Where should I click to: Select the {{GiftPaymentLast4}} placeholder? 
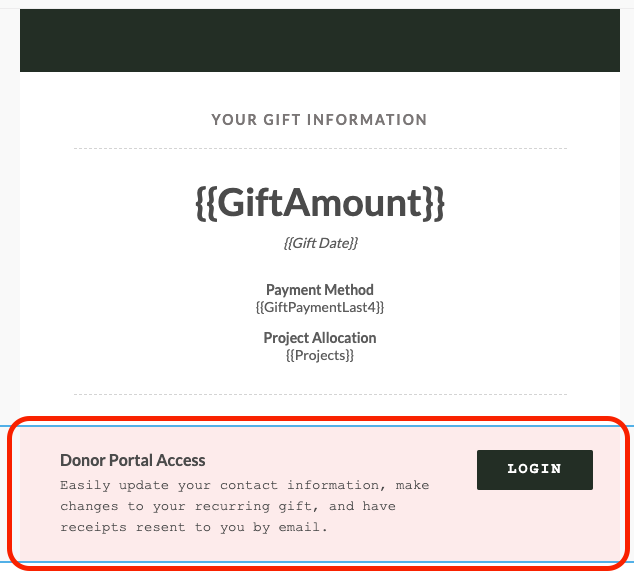tap(320, 307)
